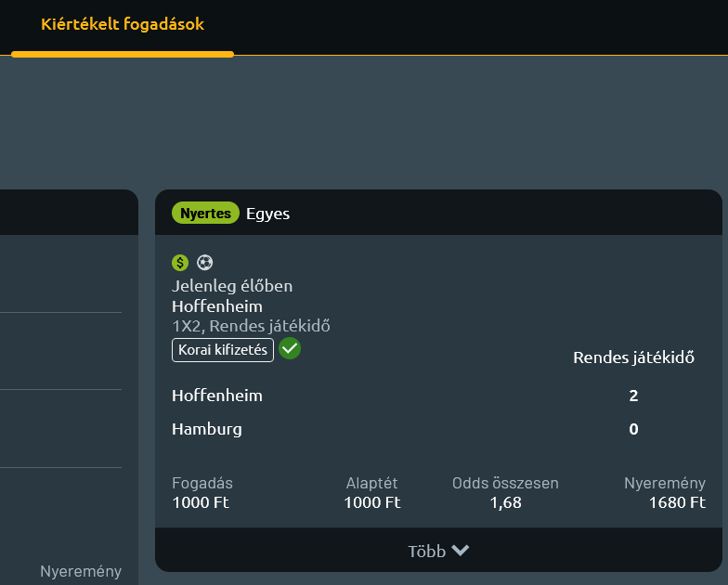Click the 1X2, Rendes játékidő market text

[x=251, y=326]
